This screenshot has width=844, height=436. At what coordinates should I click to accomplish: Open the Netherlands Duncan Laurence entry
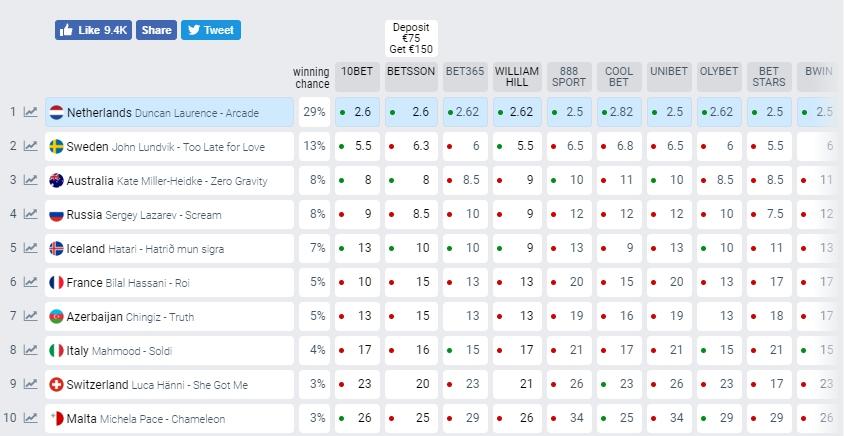point(170,113)
